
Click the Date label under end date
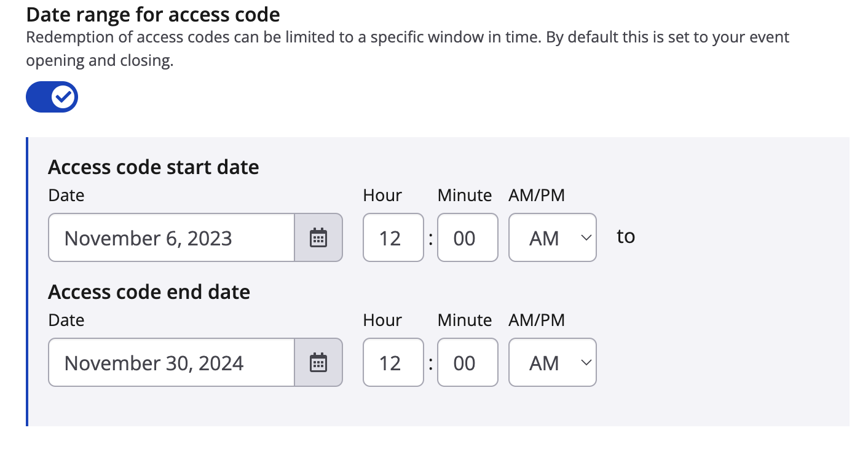point(66,320)
